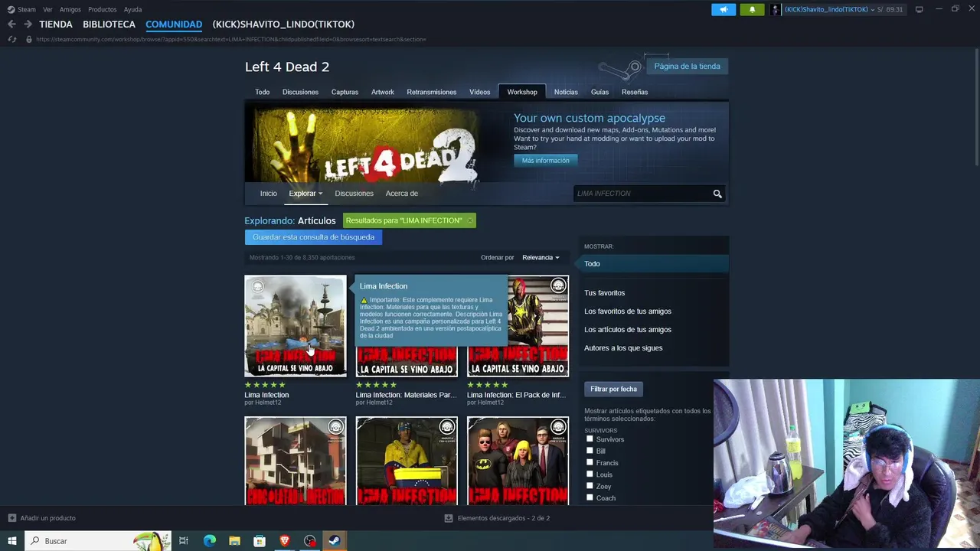
Task: Open the Batman survivors mod thumbnail
Action: click(518, 461)
